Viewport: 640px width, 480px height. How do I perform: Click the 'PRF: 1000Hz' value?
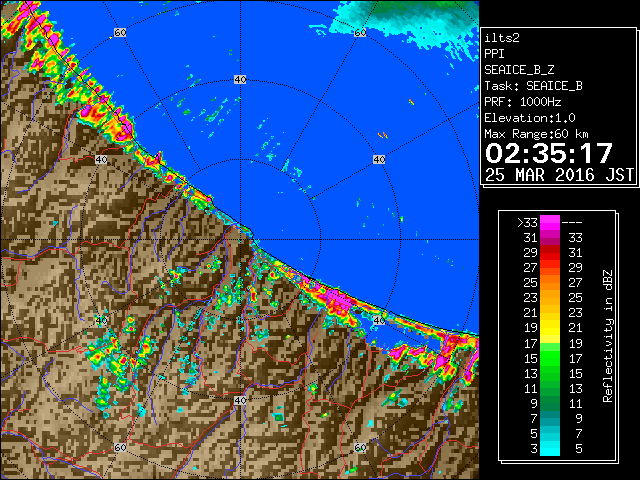point(523,102)
